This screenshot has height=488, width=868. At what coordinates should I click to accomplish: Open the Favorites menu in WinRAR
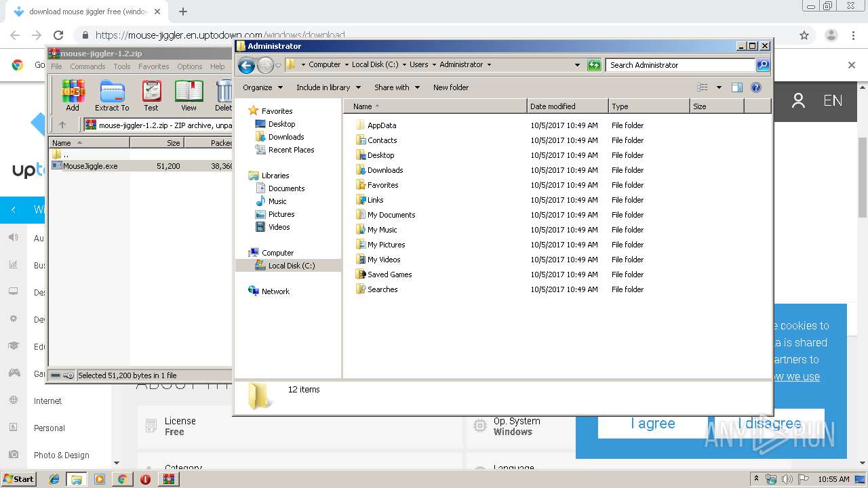[154, 66]
